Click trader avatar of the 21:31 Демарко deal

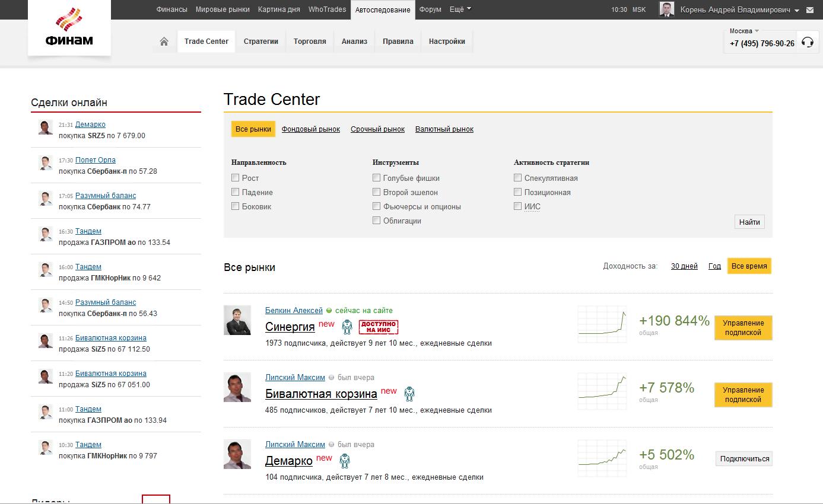click(46, 127)
